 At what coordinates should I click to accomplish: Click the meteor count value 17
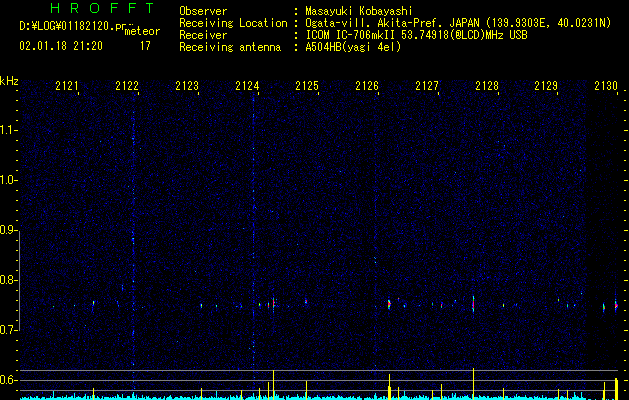pyautogui.click(x=145, y=46)
